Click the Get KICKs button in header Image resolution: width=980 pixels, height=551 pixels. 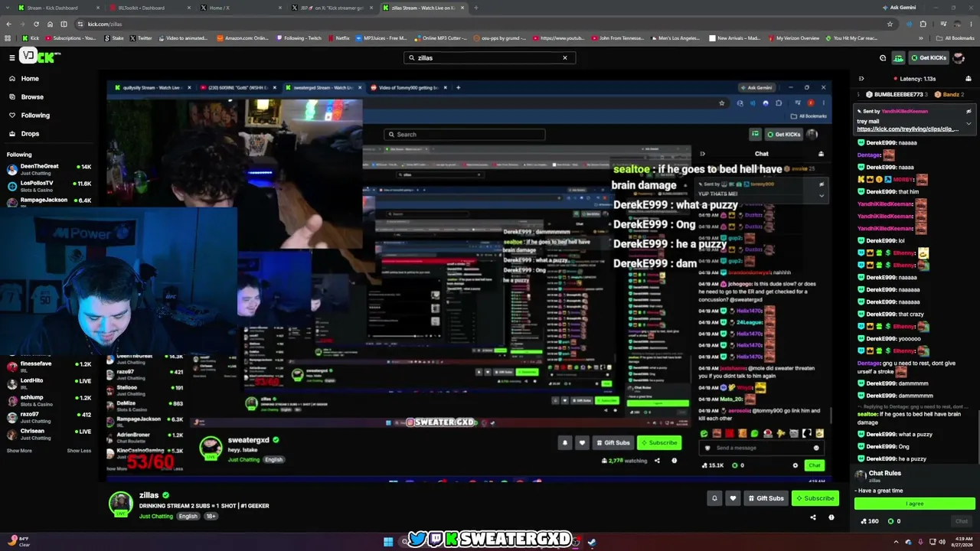tap(929, 57)
